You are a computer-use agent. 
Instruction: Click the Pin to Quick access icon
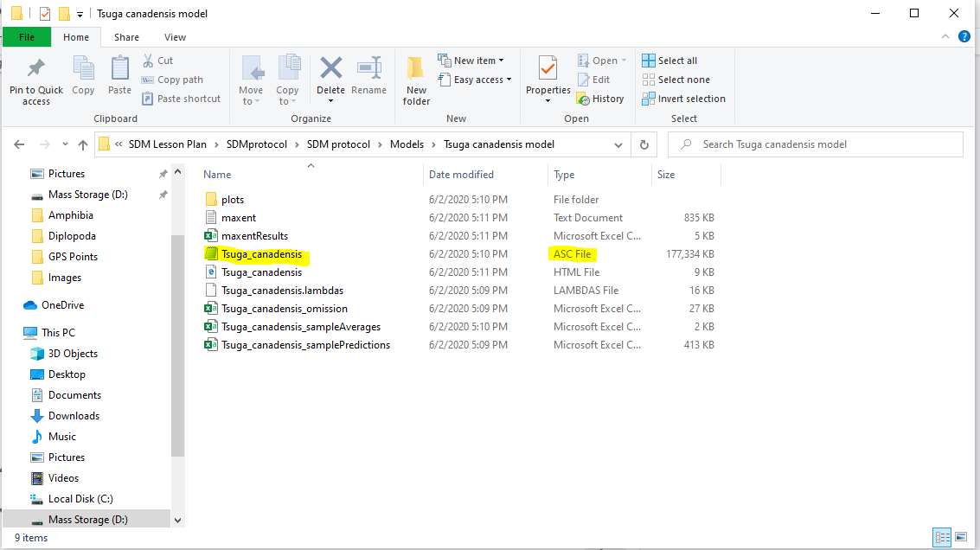[35, 68]
